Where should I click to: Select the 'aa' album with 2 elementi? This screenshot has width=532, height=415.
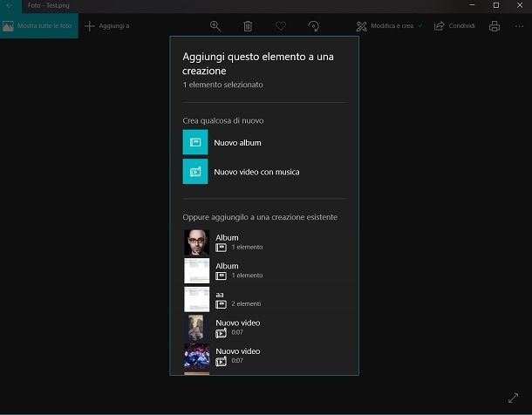pos(264,299)
